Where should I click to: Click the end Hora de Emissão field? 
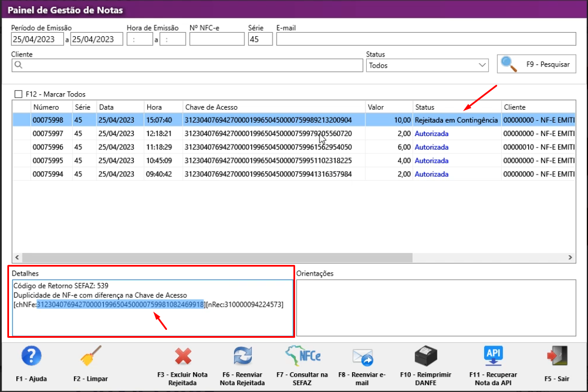(173, 39)
